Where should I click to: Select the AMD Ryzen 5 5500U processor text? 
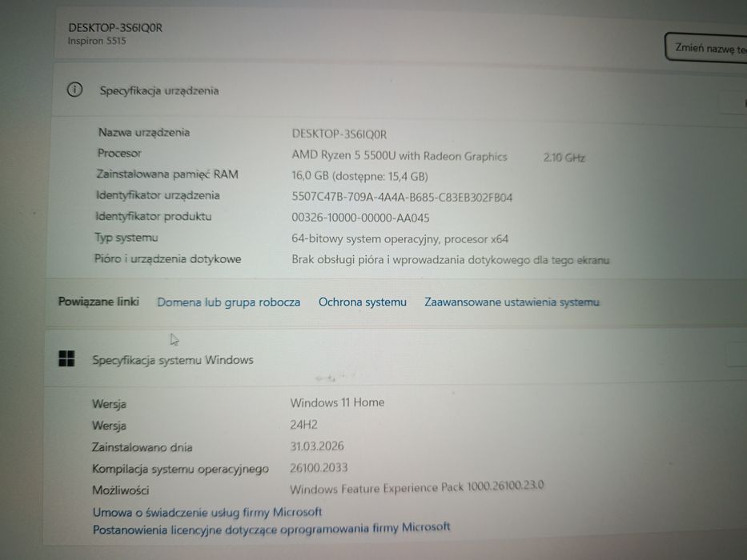pos(400,156)
